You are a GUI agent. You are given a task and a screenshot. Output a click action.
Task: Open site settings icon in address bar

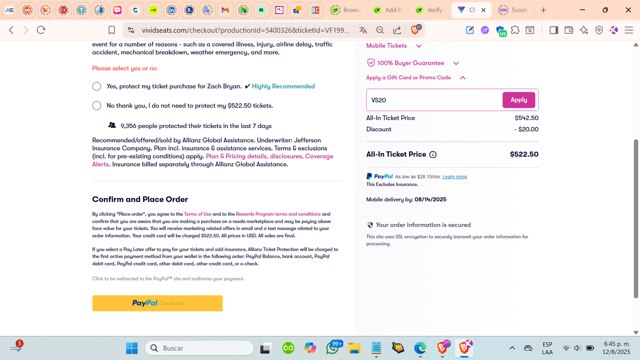click(131, 30)
